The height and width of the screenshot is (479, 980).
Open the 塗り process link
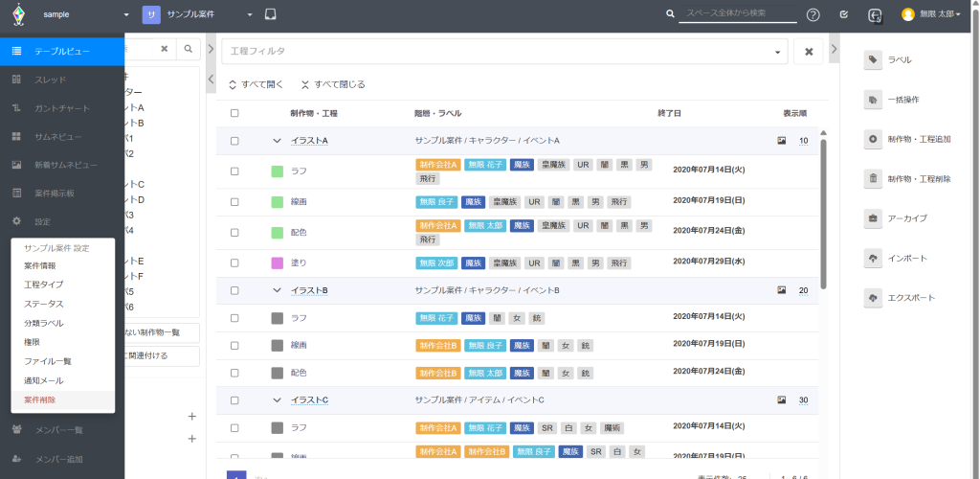[x=299, y=262]
